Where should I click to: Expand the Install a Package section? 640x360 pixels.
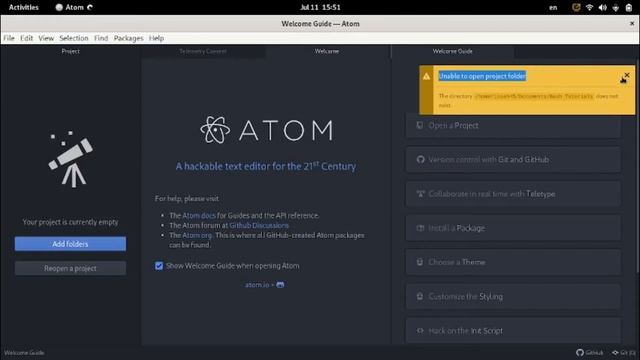(513, 228)
